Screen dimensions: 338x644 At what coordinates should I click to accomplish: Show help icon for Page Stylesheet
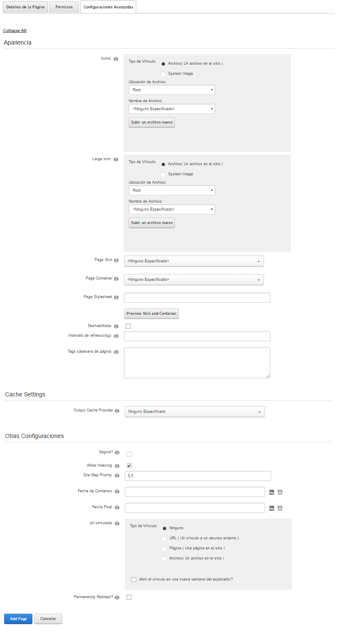(116, 298)
